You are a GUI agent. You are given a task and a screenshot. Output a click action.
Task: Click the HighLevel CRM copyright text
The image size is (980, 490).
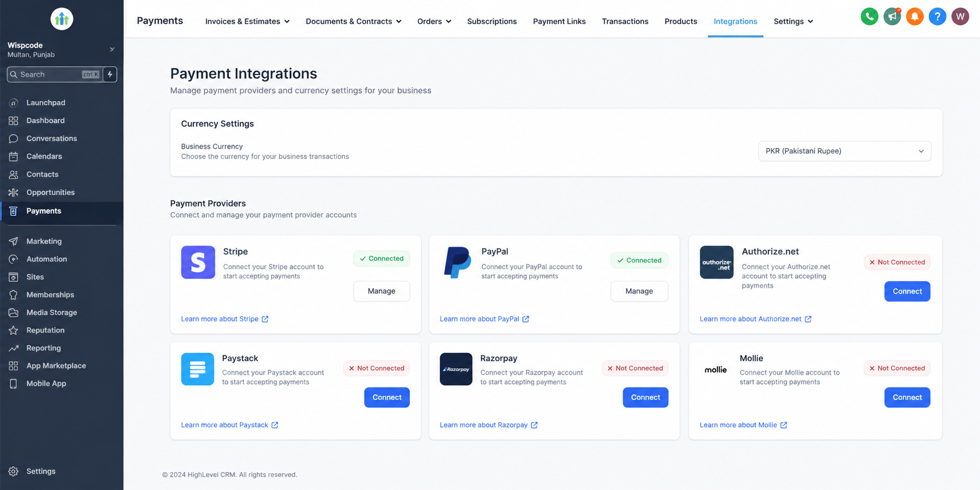pos(230,475)
